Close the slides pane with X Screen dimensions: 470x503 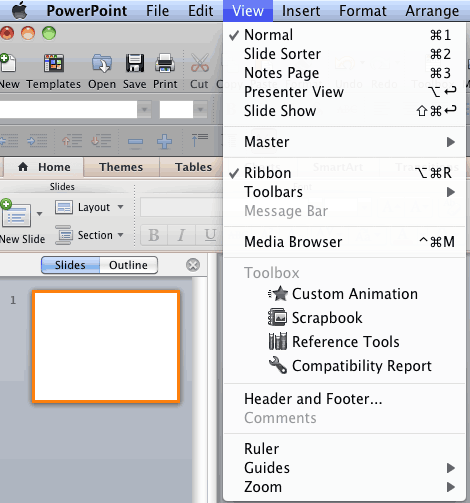[x=193, y=265]
